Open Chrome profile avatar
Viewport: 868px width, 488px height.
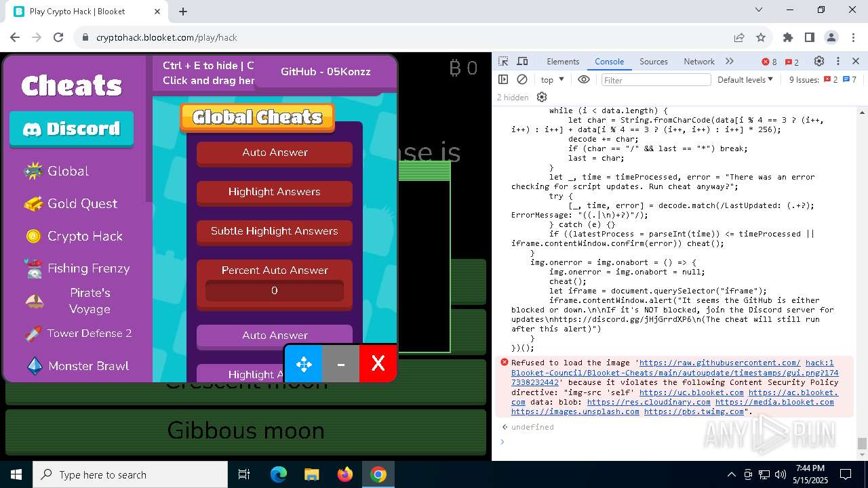[831, 37]
